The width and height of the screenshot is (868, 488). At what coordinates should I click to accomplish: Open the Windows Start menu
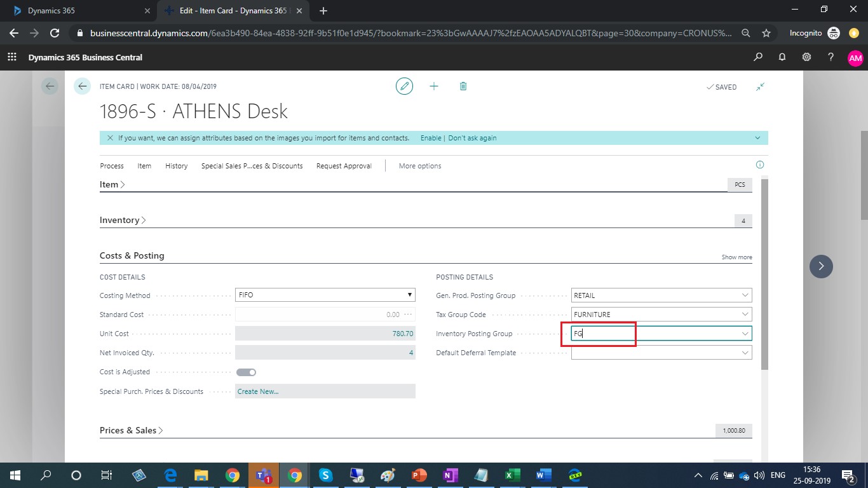(x=15, y=475)
